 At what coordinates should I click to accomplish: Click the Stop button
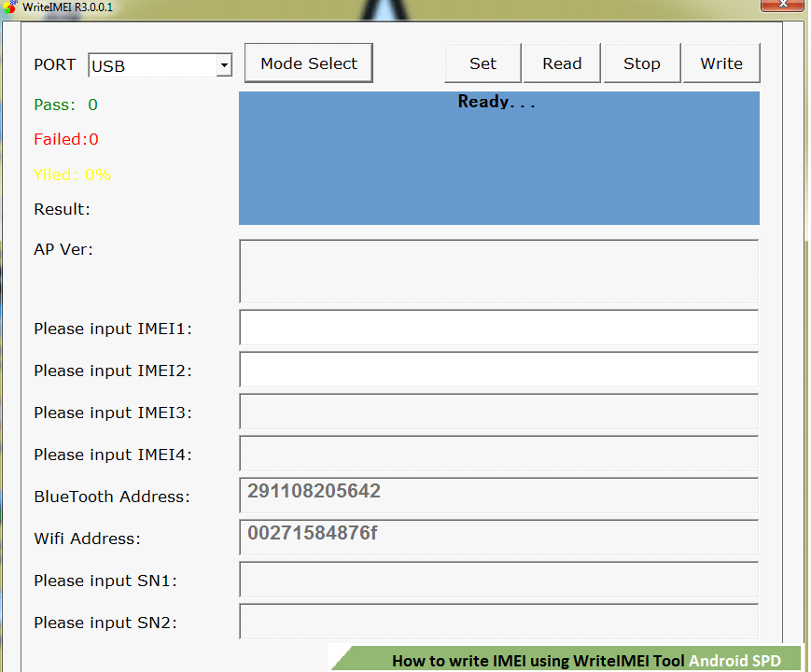tap(642, 63)
